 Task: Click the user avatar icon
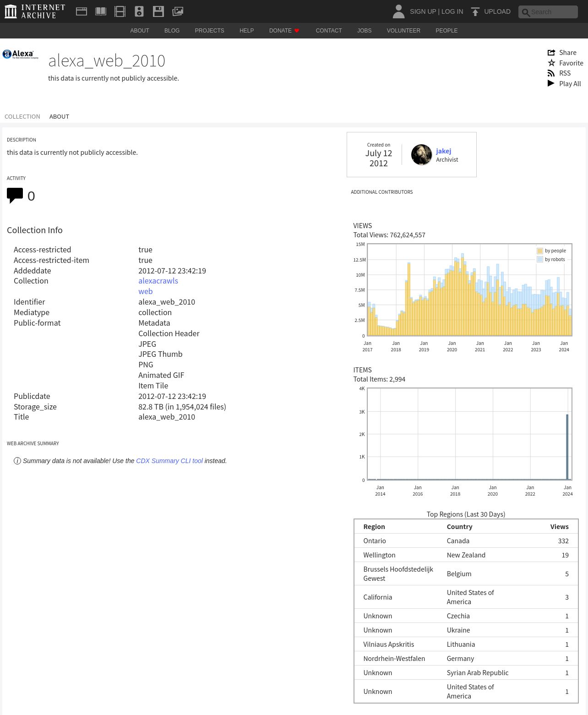[399, 11]
